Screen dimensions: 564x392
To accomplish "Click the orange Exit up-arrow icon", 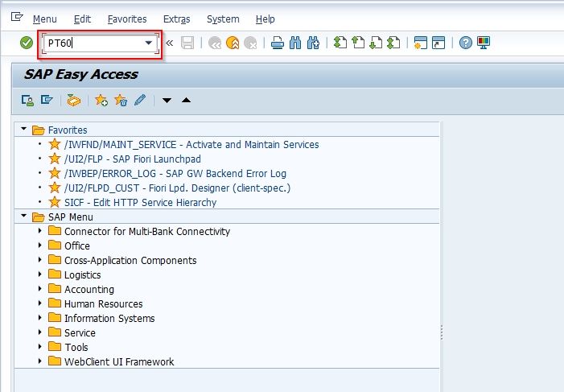I will click(233, 43).
